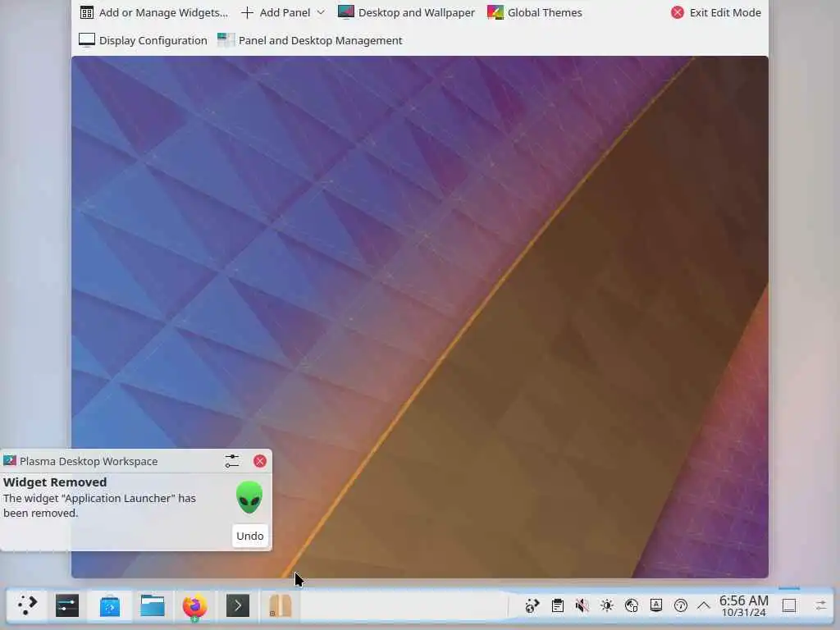This screenshot has height=630, width=840.
Task: Open Konsole terminal in taskbar
Action: click(238, 606)
